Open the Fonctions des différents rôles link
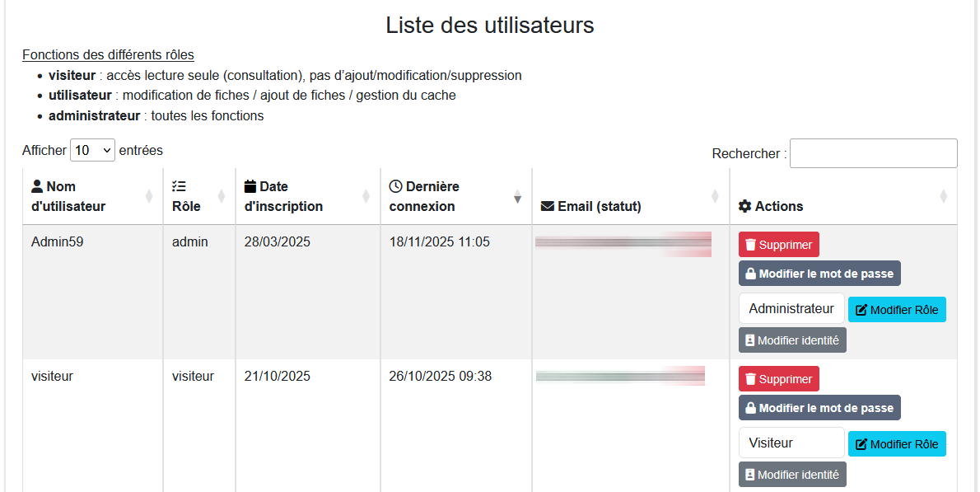 point(108,54)
